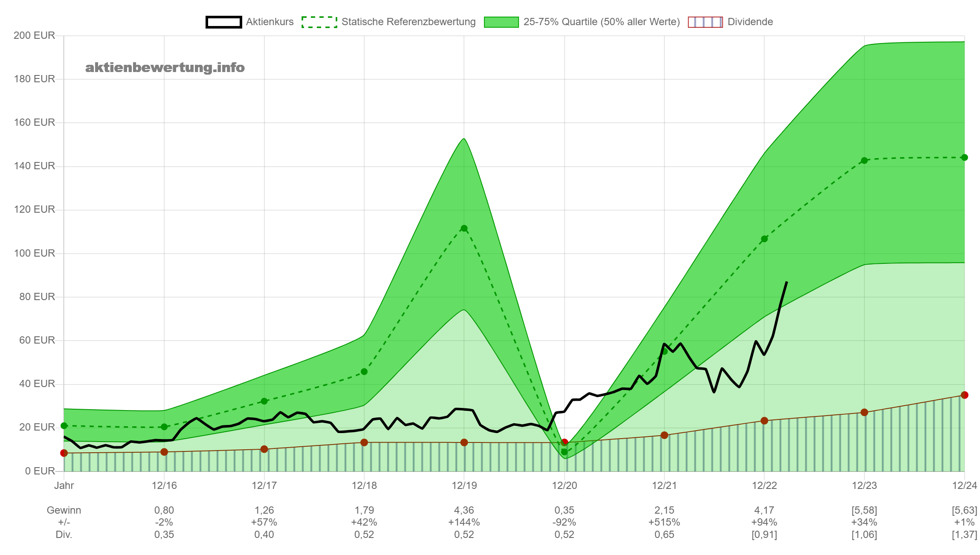Select the green reference point at 12/18
The height and width of the screenshot is (555, 980).
(x=364, y=372)
